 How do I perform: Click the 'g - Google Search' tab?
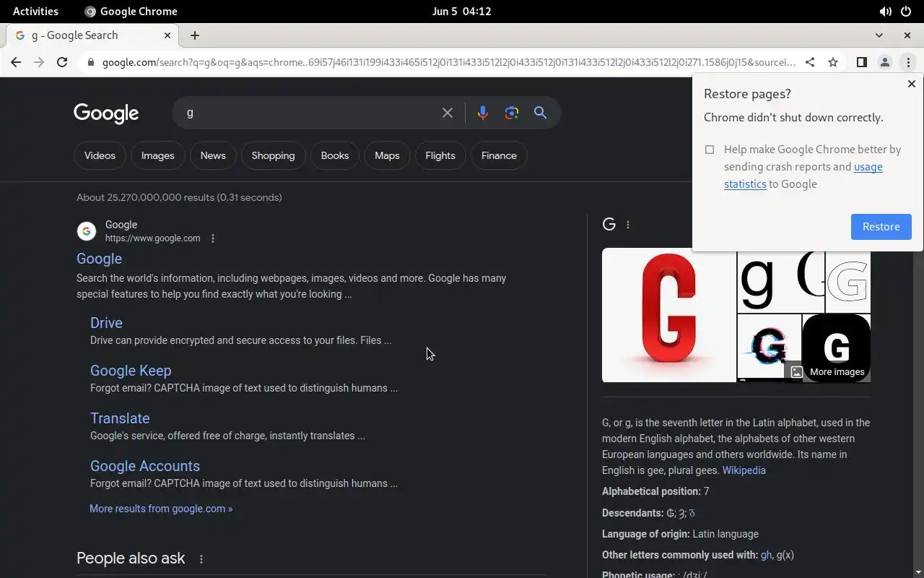(92, 35)
